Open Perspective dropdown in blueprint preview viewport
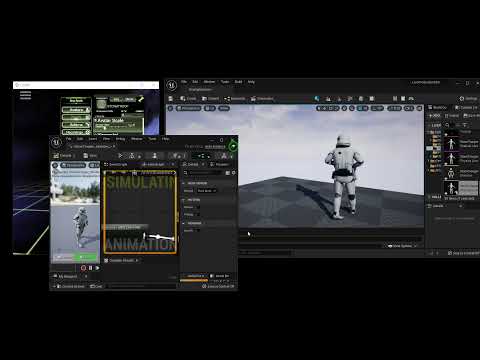 [x=73, y=165]
